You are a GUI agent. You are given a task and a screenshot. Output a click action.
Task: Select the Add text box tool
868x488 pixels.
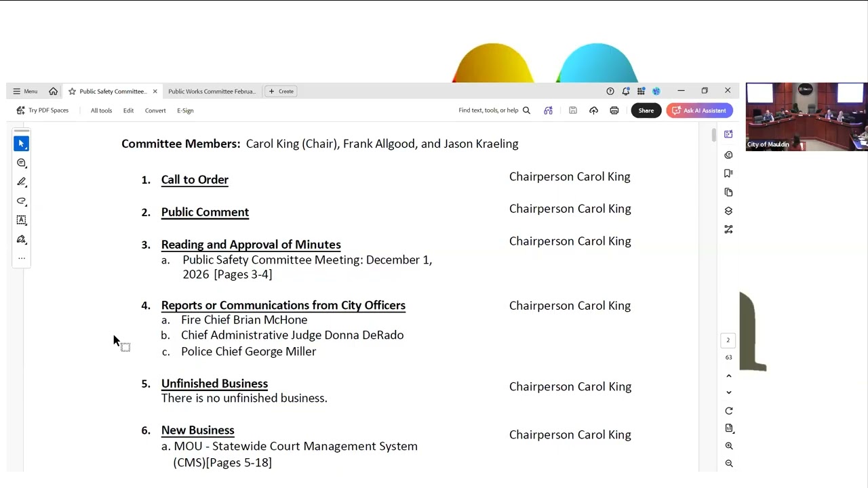(22, 220)
